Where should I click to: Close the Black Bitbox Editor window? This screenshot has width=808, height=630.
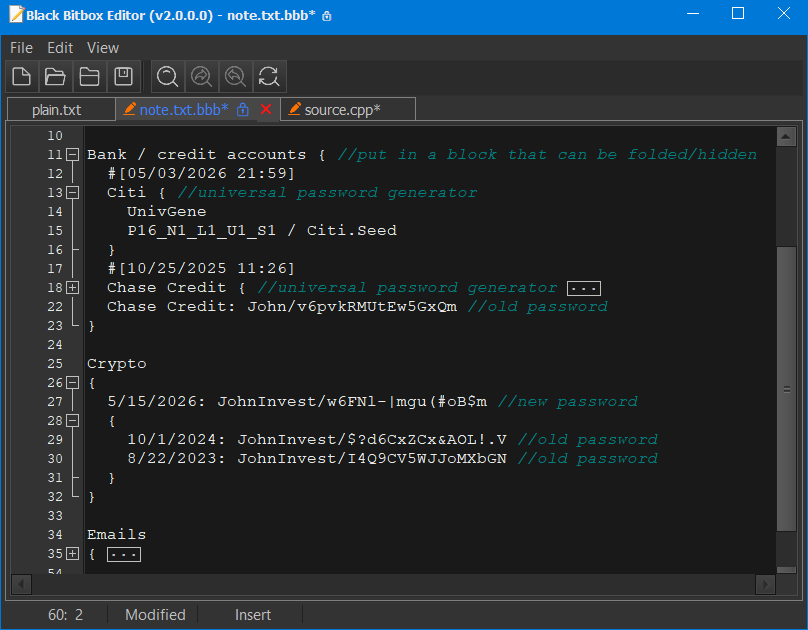[x=784, y=14]
